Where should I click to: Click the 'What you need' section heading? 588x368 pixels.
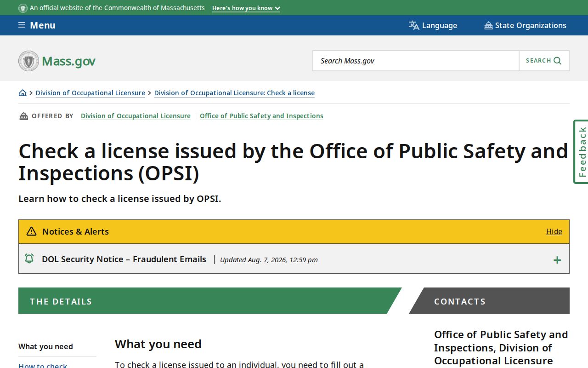pyautogui.click(x=158, y=344)
